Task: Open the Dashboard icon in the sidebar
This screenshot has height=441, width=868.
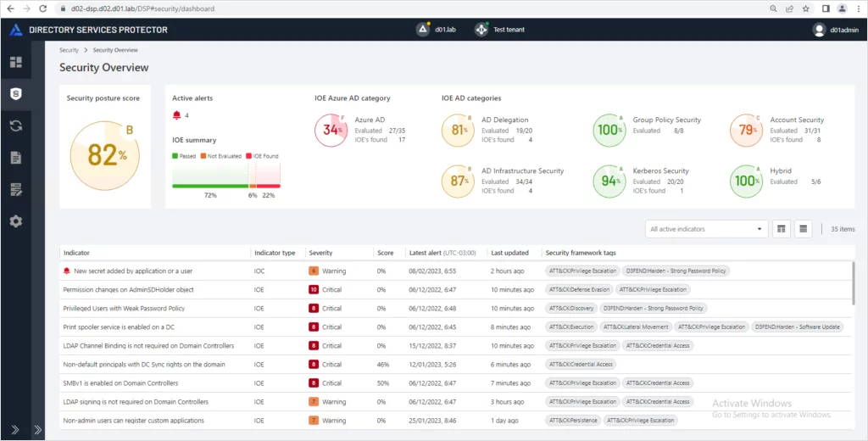Action: [16, 62]
